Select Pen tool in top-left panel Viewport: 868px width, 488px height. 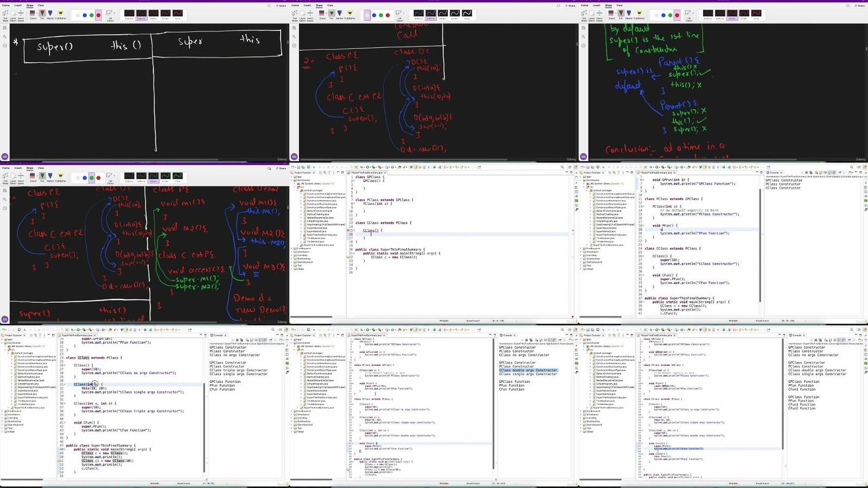click(x=42, y=15)
